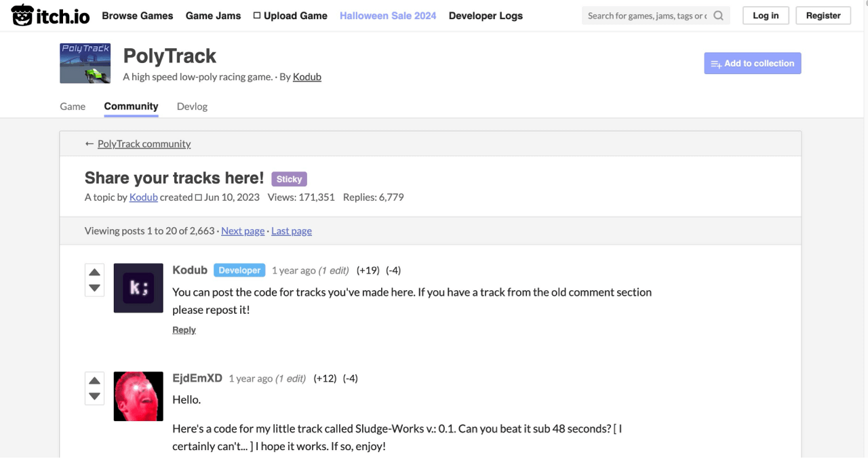Open Upload Game page
The height and width of the screenshot is (461, 868).
point(290,16)
